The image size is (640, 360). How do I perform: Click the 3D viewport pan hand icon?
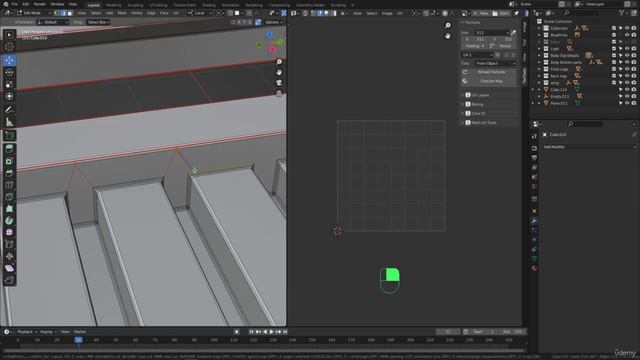pyautogui.click(x=279, y=72)
